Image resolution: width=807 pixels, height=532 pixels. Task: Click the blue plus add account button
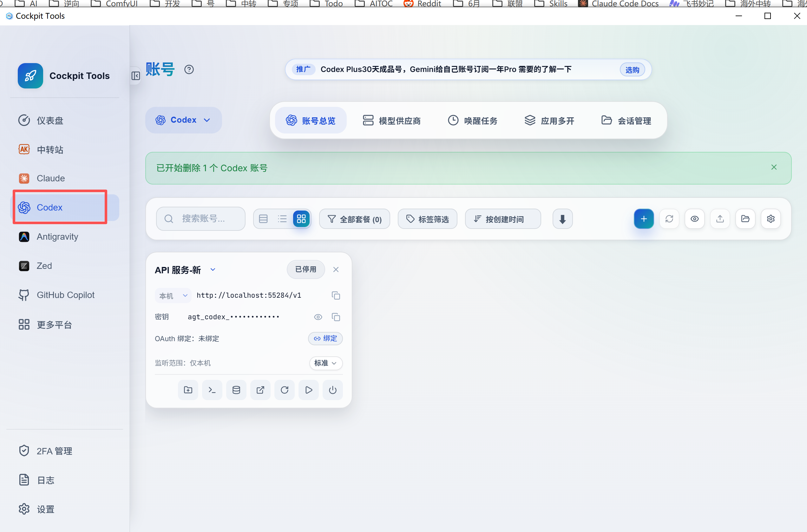644,219
